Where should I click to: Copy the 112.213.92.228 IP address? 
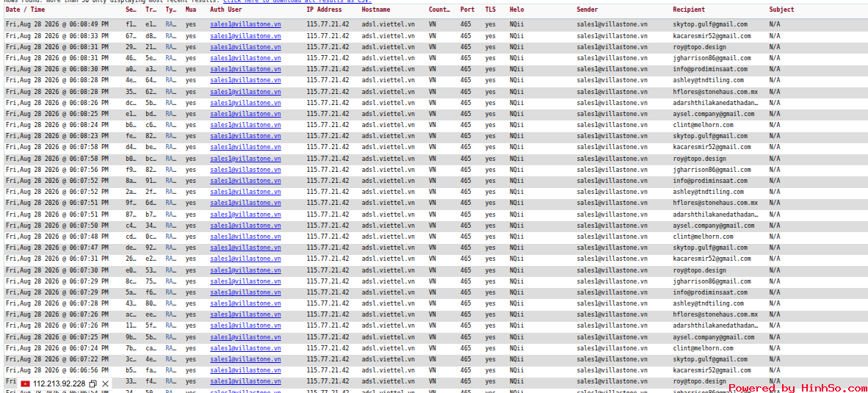tap(93, 383)
